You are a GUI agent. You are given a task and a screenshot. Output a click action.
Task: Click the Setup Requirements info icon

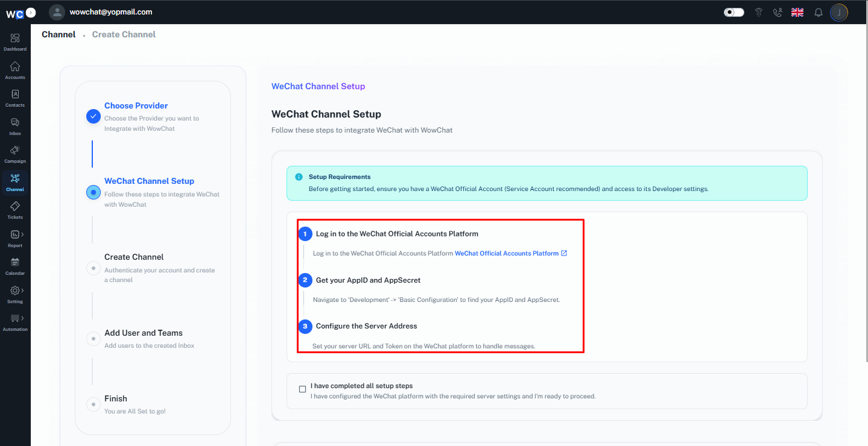coord(299,177)
